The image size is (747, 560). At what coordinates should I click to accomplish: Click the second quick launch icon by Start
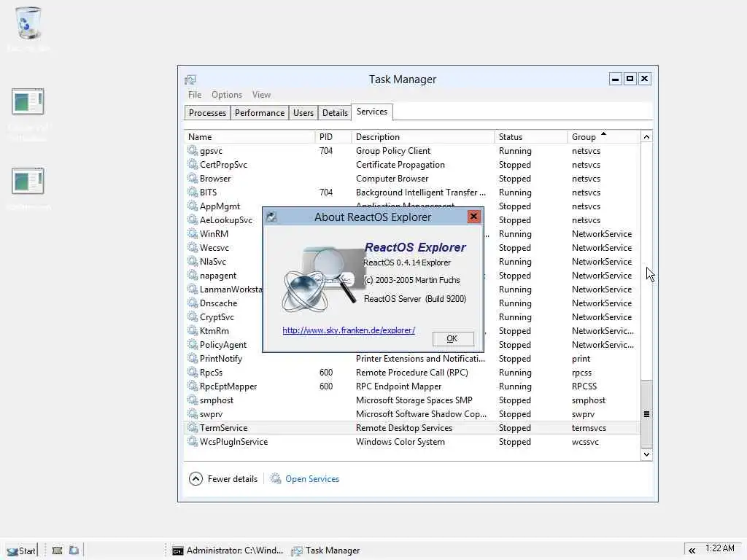coord(74,551)
